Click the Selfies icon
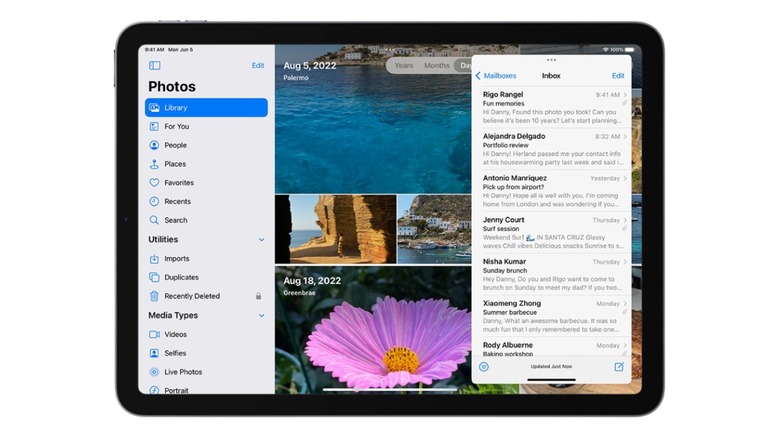This screenshot has width=780, height=438. pyautogui.click(x=154, y=353)
